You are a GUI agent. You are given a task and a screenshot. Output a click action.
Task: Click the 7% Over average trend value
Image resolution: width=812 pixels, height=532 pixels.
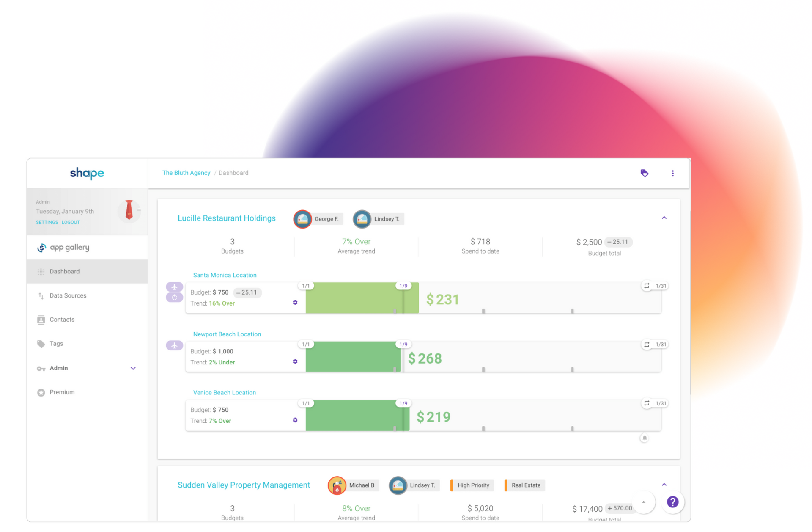point(356,242)
